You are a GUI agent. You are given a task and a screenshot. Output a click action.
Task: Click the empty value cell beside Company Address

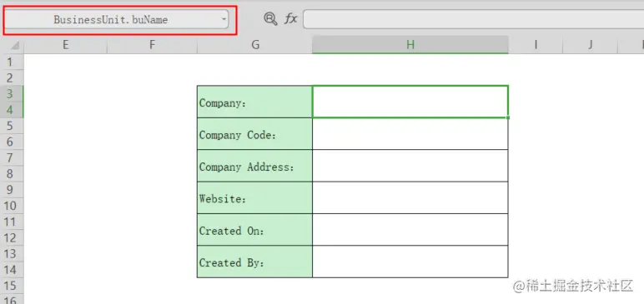point(410,166)
